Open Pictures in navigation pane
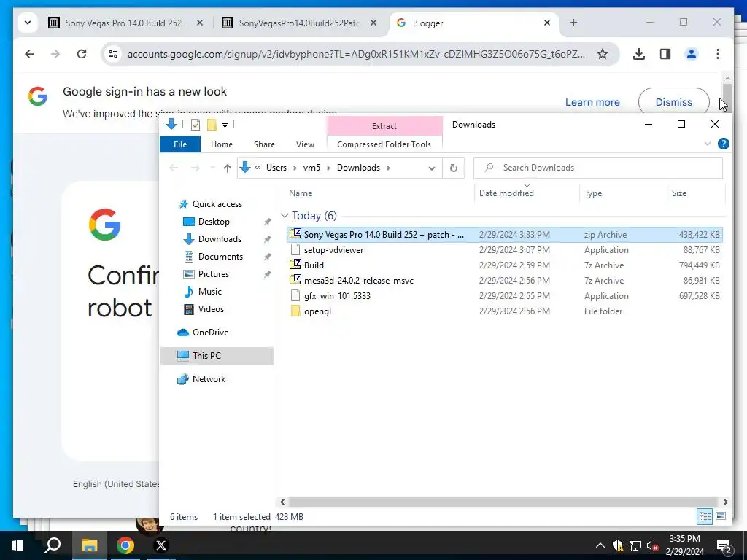Screen dimensions: 747x560 point(214,274)
